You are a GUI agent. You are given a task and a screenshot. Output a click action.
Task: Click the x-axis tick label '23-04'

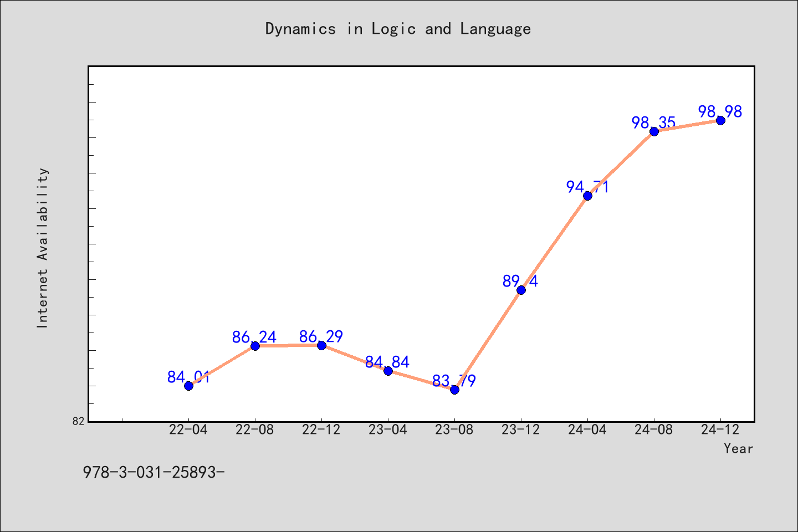point(388,429)
